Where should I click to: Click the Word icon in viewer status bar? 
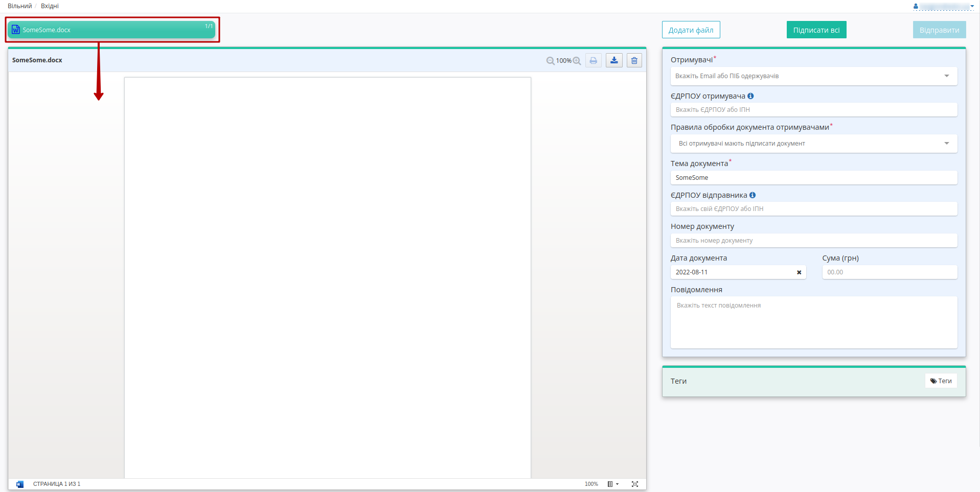click(20, 484)
